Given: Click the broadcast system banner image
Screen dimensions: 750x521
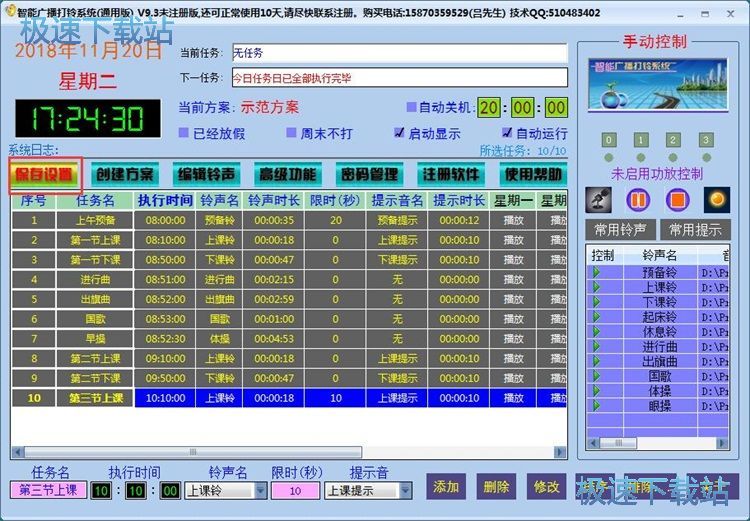Looking at the screenshot, I should 658,85.
